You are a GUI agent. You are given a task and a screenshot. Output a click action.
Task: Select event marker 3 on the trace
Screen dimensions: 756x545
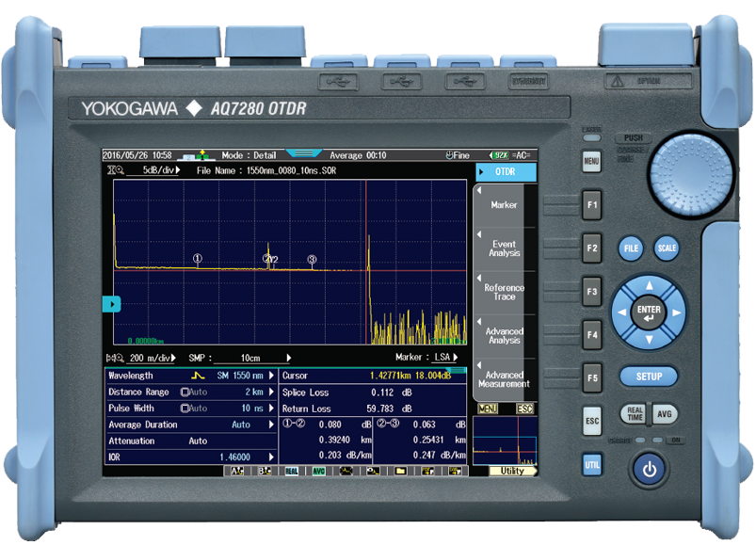point(312,259)
